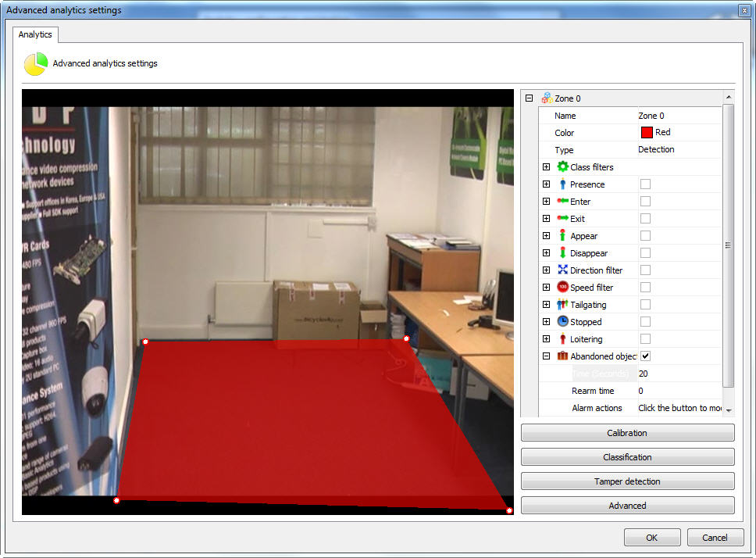The width and height of the screenshot is (756, 558).
Task: Click the Rearm time value 0
Action: pyautogui.click(x=679, y=391)
